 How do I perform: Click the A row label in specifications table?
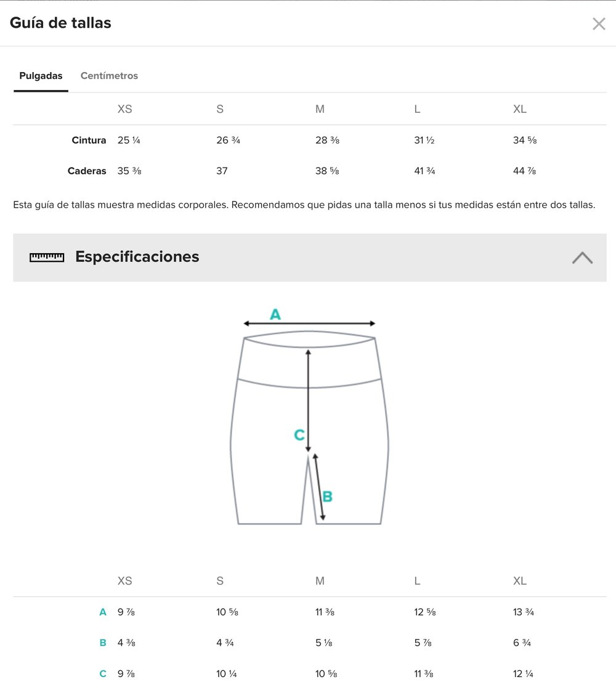[103, 612]
